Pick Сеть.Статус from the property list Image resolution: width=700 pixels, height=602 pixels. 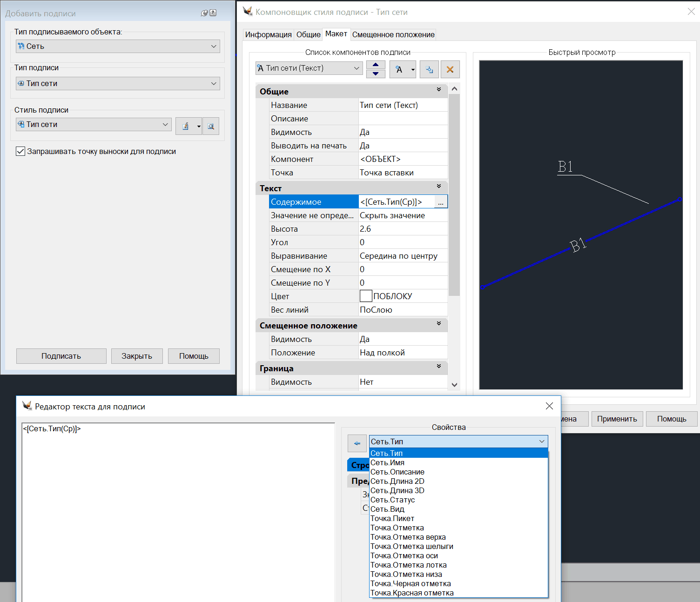click(458, 500)
